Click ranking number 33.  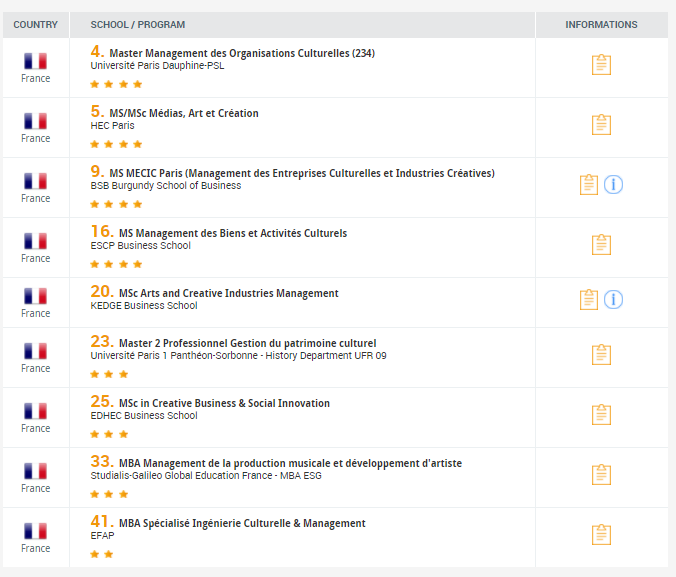102,461
